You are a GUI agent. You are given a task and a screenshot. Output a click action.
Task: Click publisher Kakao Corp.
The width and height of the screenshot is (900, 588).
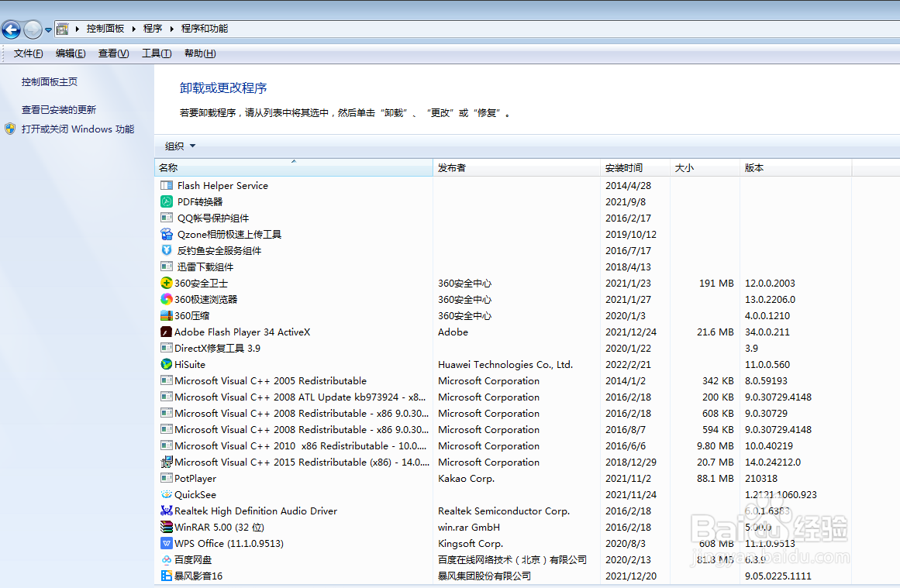[466, 478]
